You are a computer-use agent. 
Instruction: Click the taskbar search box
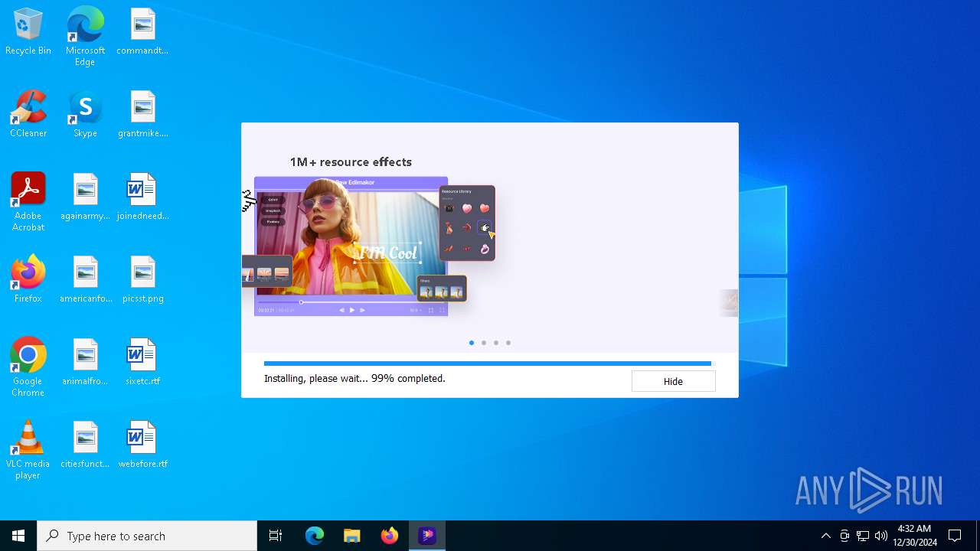click(147, 536)
